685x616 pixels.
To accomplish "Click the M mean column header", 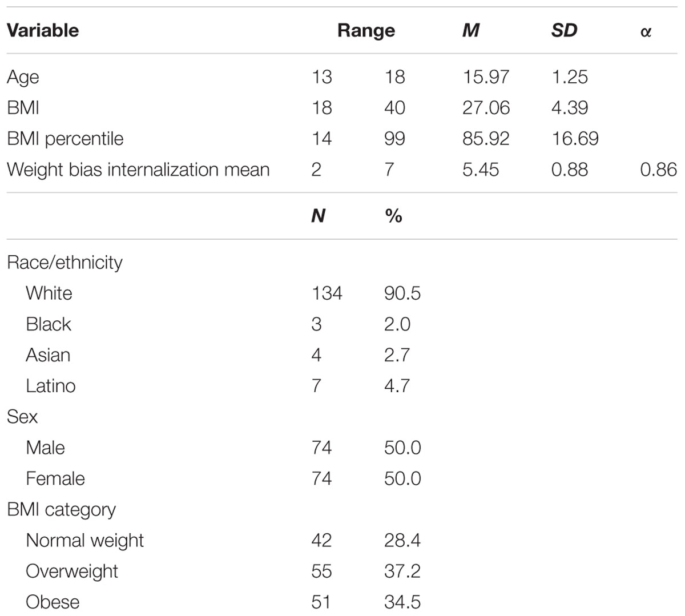I will pos(470,30).
